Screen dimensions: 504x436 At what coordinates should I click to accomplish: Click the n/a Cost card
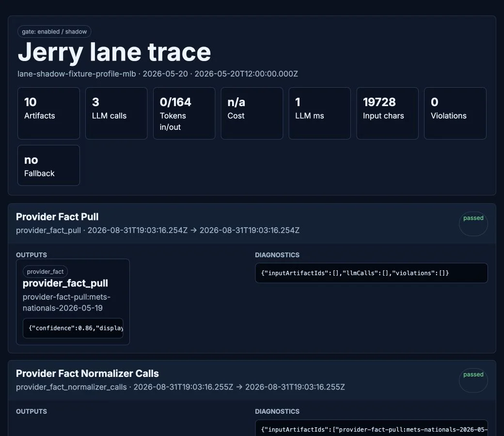click(x=252, y=113)
